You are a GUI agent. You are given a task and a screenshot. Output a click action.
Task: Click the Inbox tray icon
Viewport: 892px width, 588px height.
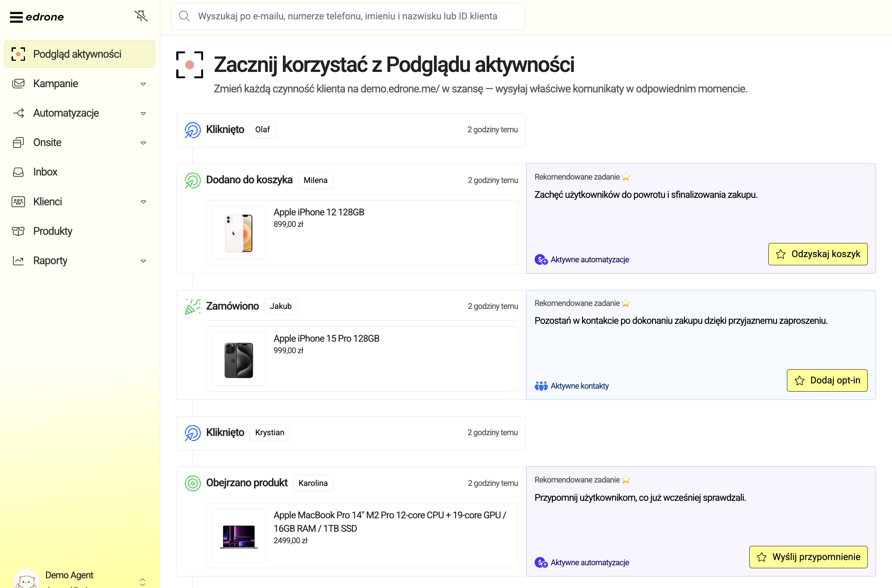(18, 172)
